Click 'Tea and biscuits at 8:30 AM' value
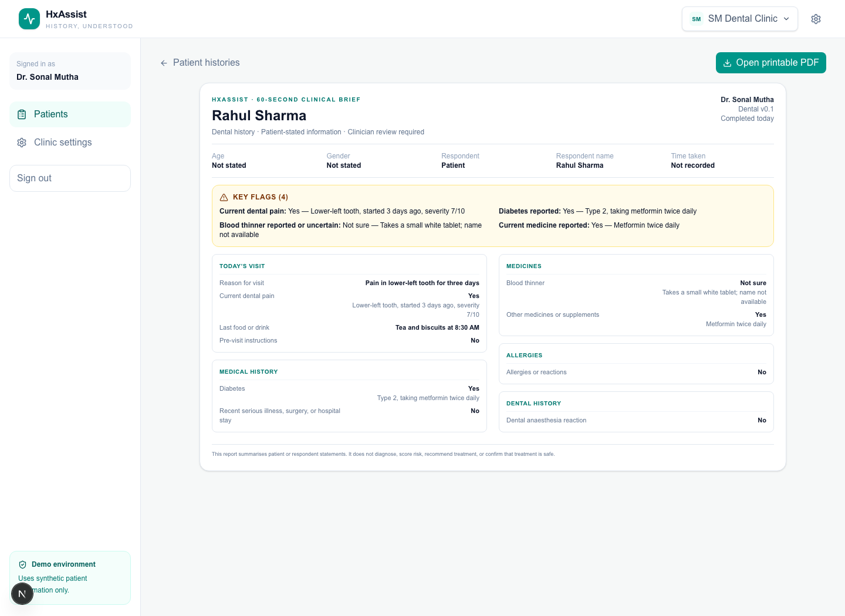 pyautogui.click(x=437, y=327)
